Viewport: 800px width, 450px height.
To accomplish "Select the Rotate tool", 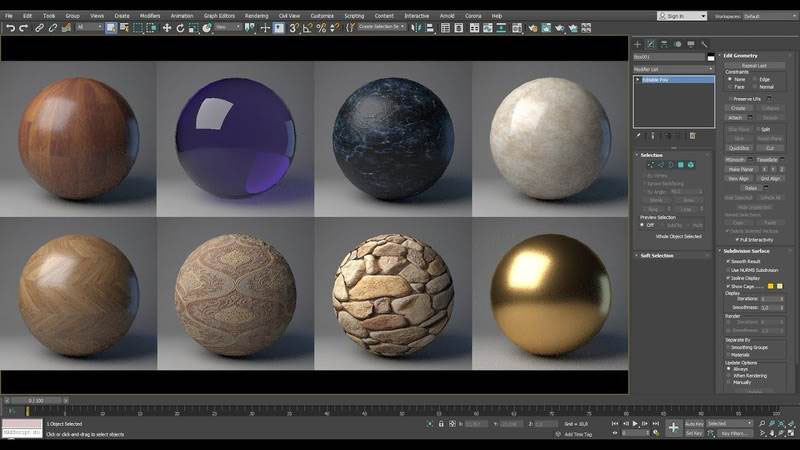I will (180, 29).
